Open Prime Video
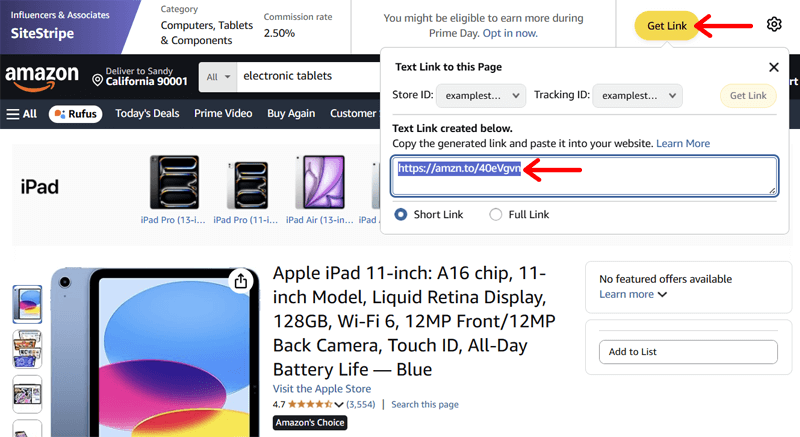Image resolution: width=800 pixels, height=437 pixels. click(223, 113)
